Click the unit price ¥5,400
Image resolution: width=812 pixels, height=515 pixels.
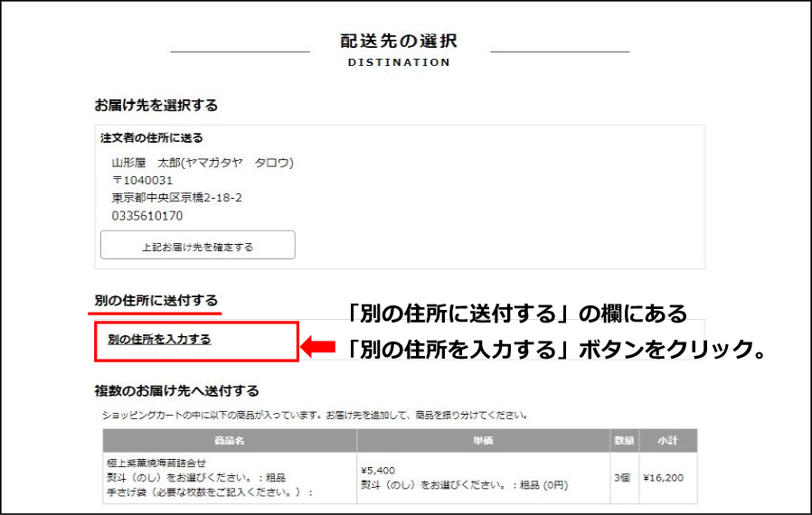(379, 470)
